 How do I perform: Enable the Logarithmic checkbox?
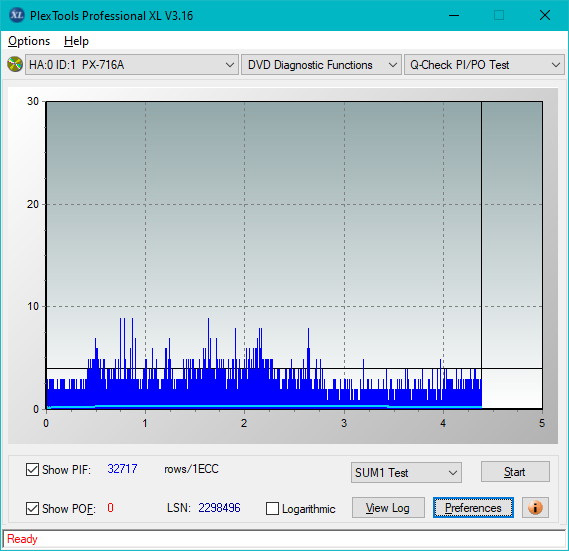click(x=273, y=509)
